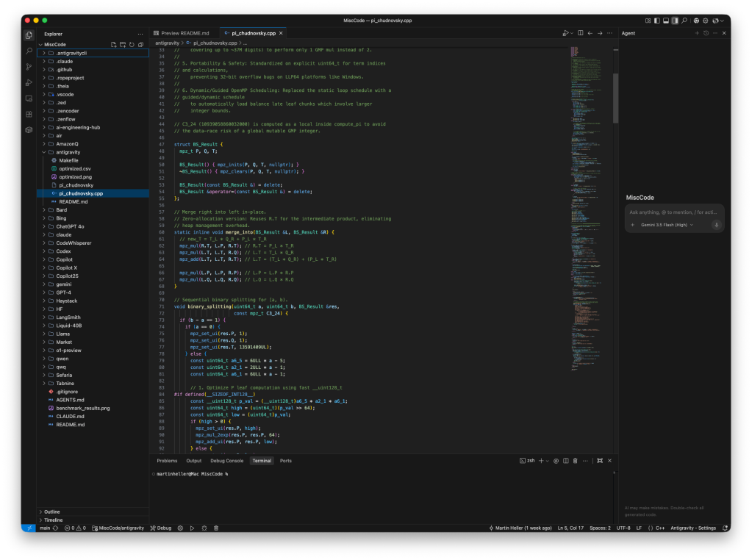The width and height of the screenshot is (752, 560).
Task: Open editor more actions menu
Action: (609, 33)
